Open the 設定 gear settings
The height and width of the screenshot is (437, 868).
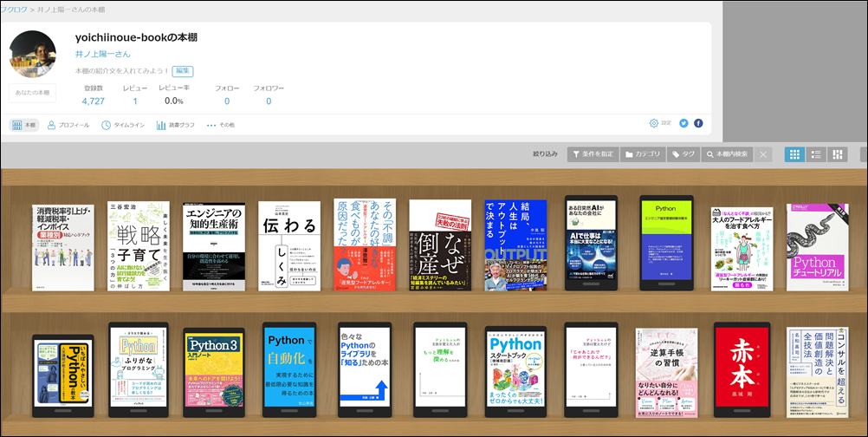coord(660,123)
